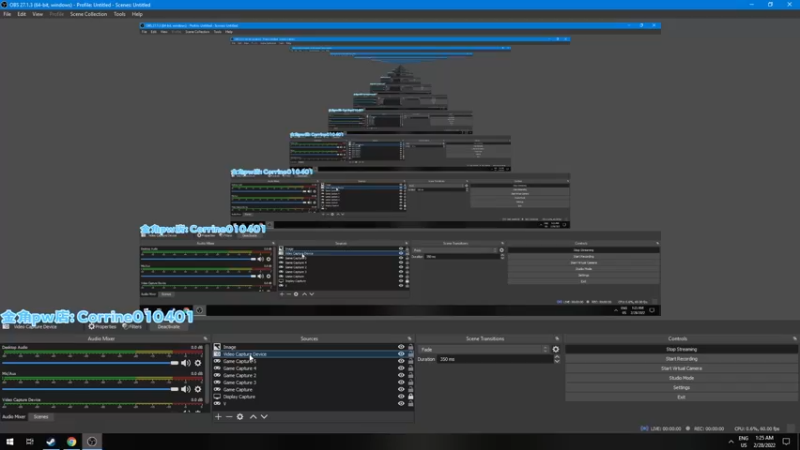Toggle visibility of Video Capture Device source
The width and height of the screenshot is (800, 450).
[401, 354]
